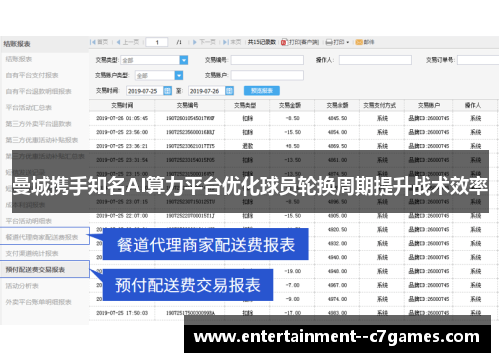
Task: Click the 交易金额 column header
Action: point(290,105)
